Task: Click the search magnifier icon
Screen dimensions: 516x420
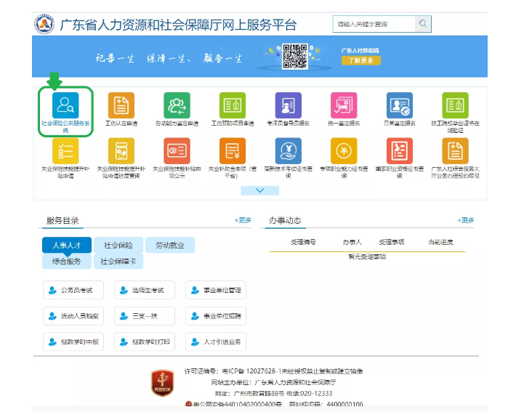Action: pos(423,24)
